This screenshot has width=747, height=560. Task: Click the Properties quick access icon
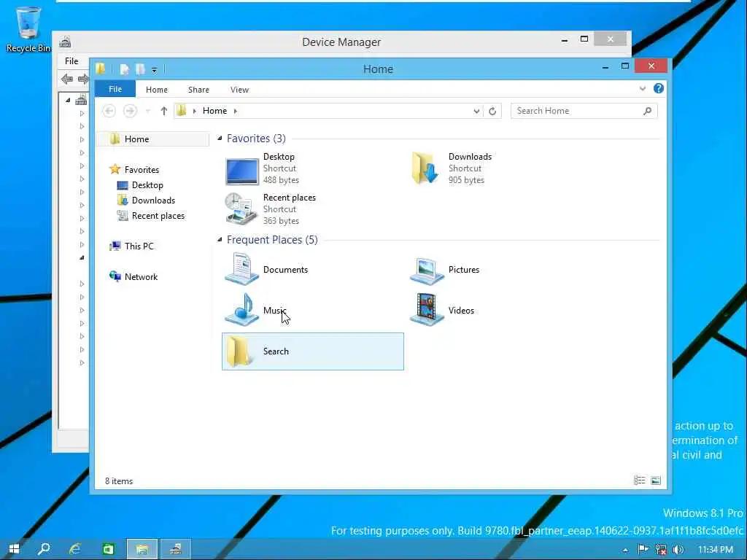pyautogui.click(x=124, y=69)
